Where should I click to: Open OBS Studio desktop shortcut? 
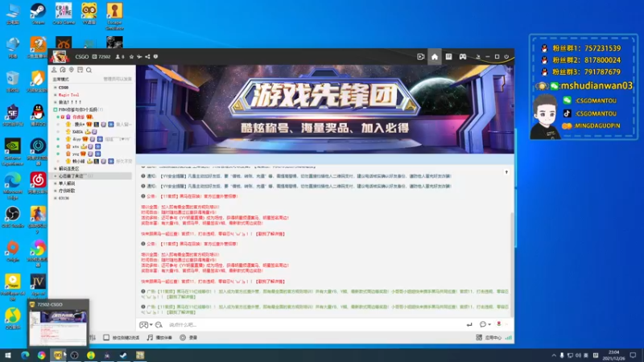click(13, 217)
